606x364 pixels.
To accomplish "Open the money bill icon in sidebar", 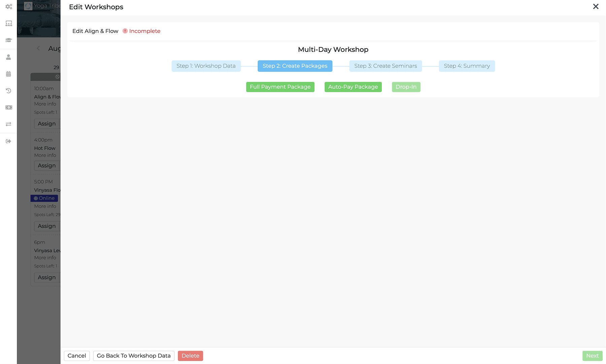I will tap(9, 108).
